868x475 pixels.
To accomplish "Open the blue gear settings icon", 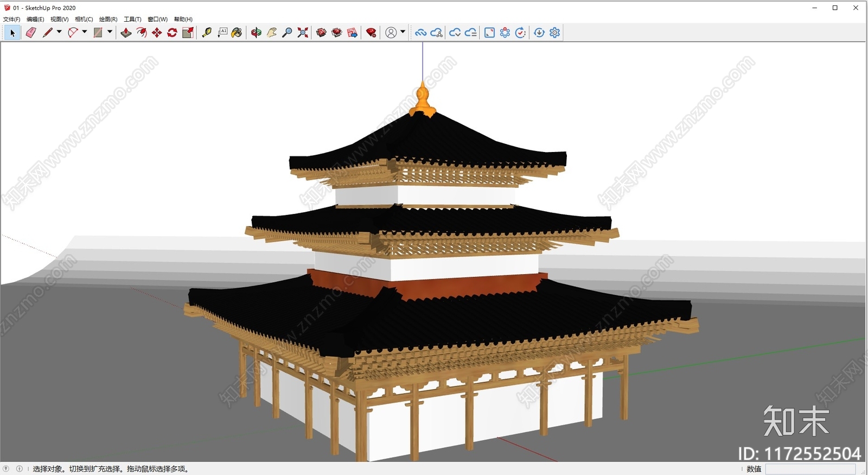I will (x=554, y=33).
